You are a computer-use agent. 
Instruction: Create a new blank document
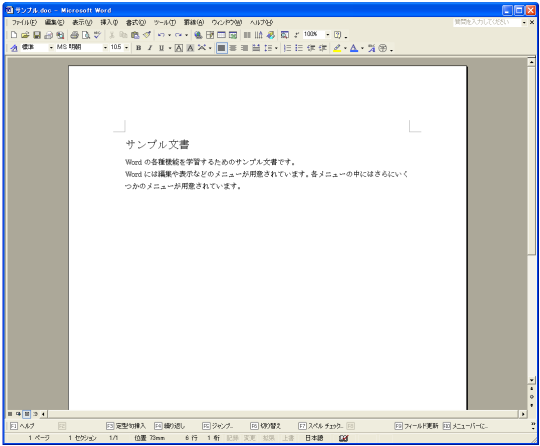pyautogui.click(x=14, y=35)
